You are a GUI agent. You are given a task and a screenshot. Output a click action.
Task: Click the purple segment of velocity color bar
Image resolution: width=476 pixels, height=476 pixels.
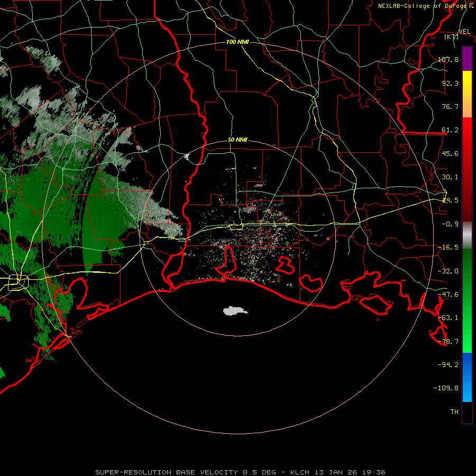pyautogui.click(x=467, y=59)
